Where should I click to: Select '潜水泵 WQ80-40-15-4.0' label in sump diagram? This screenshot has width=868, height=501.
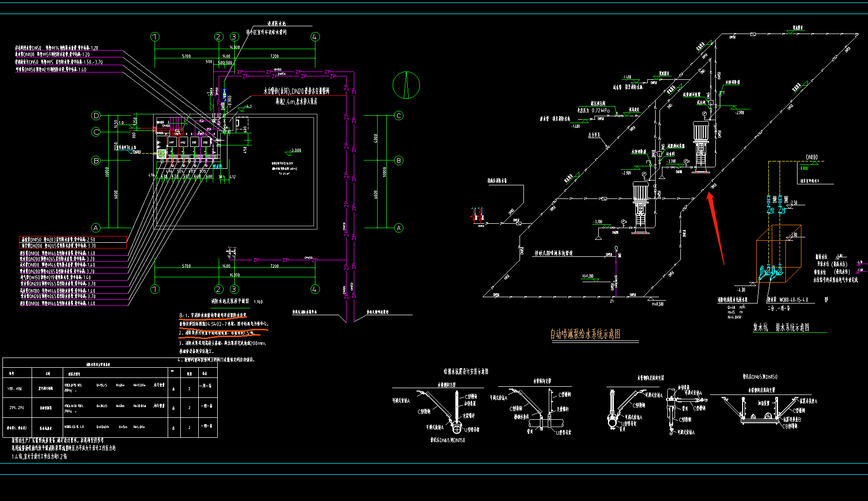click(x=787, y=300)
